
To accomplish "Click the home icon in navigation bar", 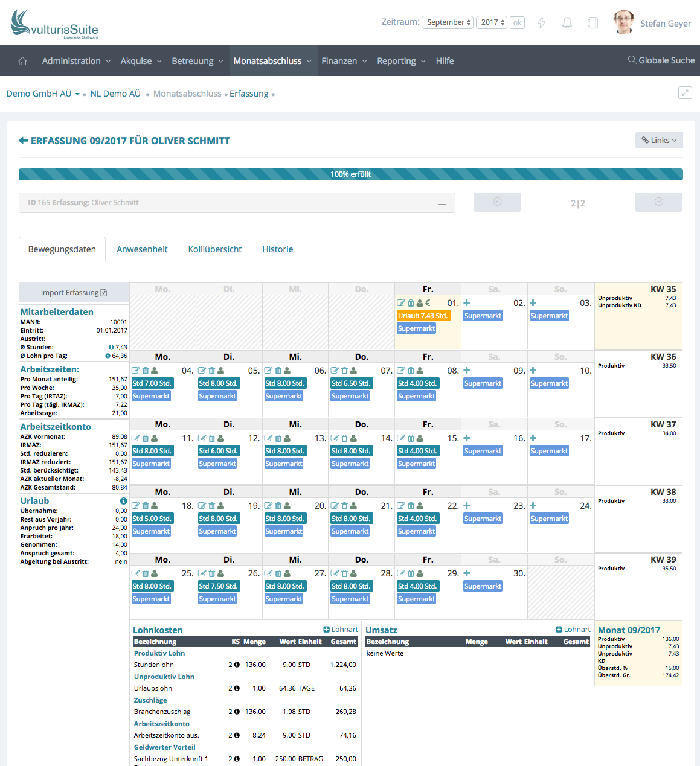I will 22,61.
